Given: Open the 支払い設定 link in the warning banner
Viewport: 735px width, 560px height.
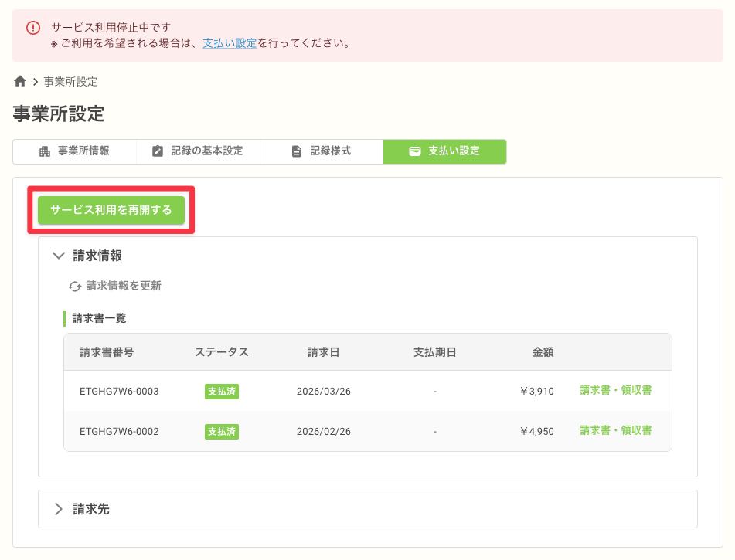Looking at the screenshot, I should [230, 42].
